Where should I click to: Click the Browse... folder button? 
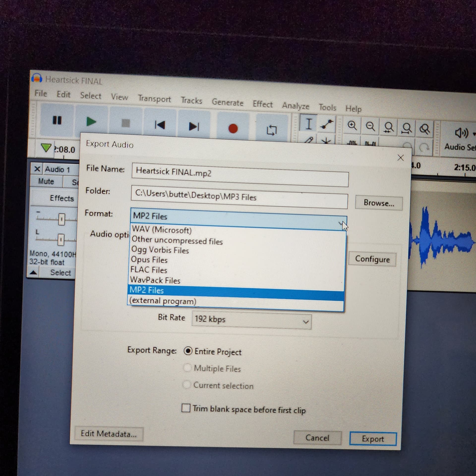click(x=379, y=203)
